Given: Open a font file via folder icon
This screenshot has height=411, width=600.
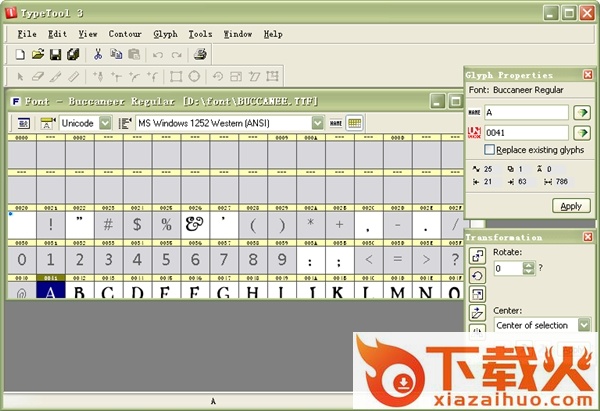Looking at the screenshot, I should coord(38,54).
